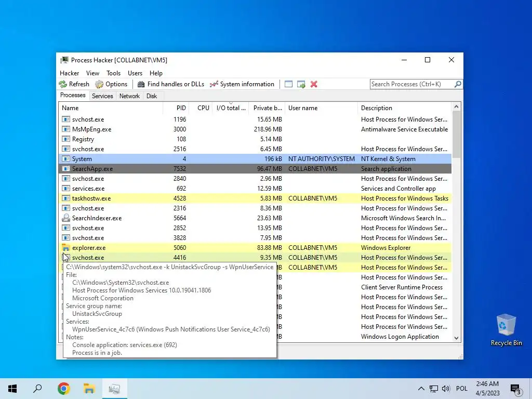Screen dimensions: 532x399
Task: Click the SearchIndexer.exe magnifier icon
Action: pos(66,218)
